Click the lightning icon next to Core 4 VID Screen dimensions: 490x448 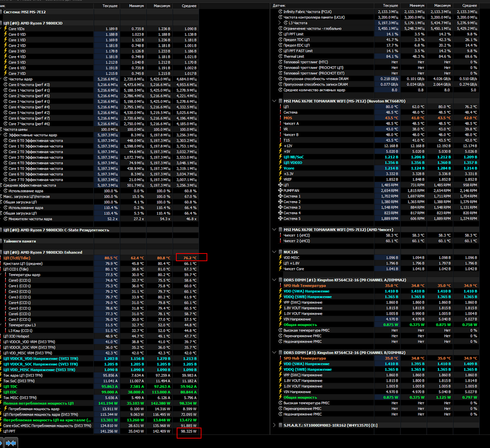[x=5, y=57]
